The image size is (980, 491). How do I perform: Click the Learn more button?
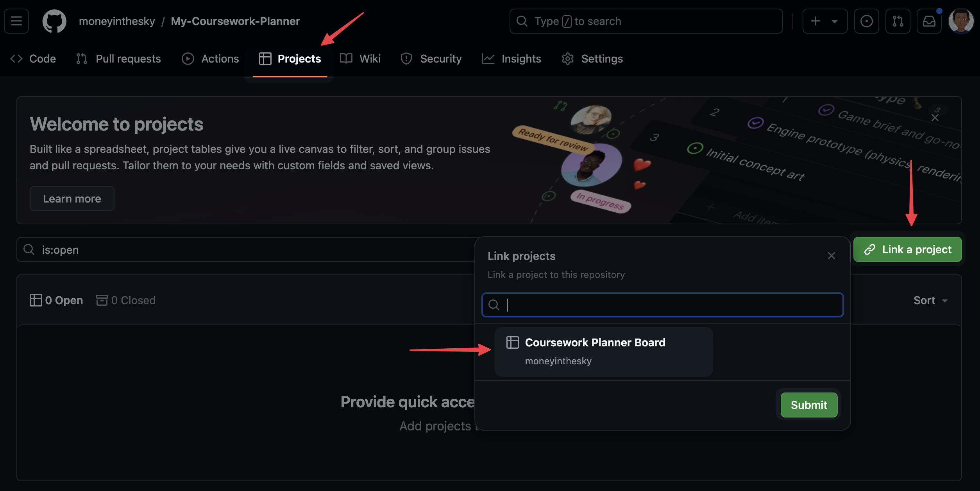72,199
